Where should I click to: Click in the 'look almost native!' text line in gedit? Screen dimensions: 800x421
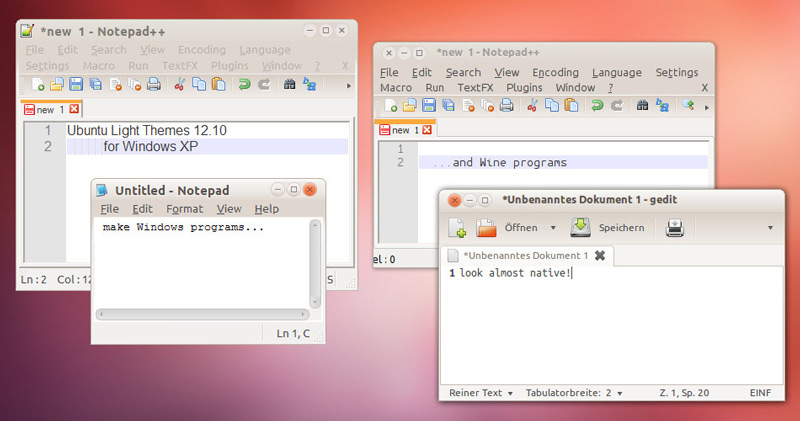(x=514, y=273)
